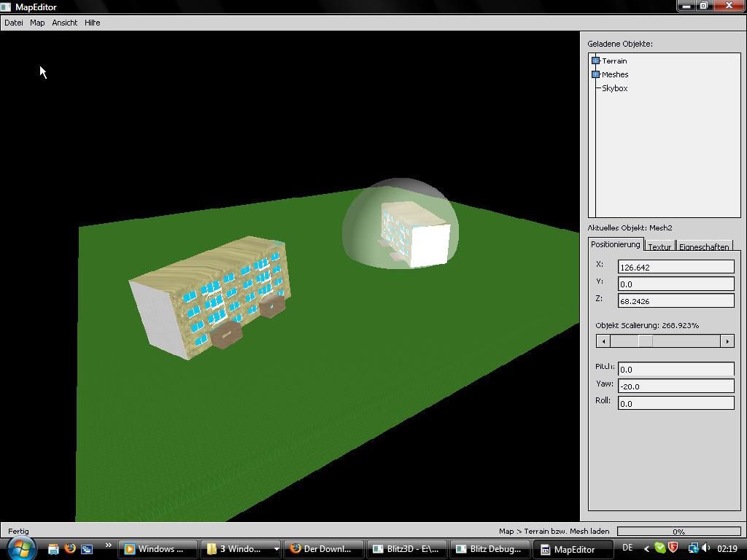The width and height of the screenshot is (747, 560).
Task: Click the X coordinate input field
Action: point(676,267)
